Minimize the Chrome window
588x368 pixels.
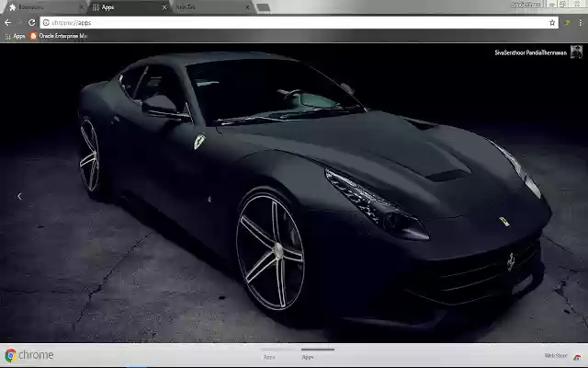coord(551,5)
